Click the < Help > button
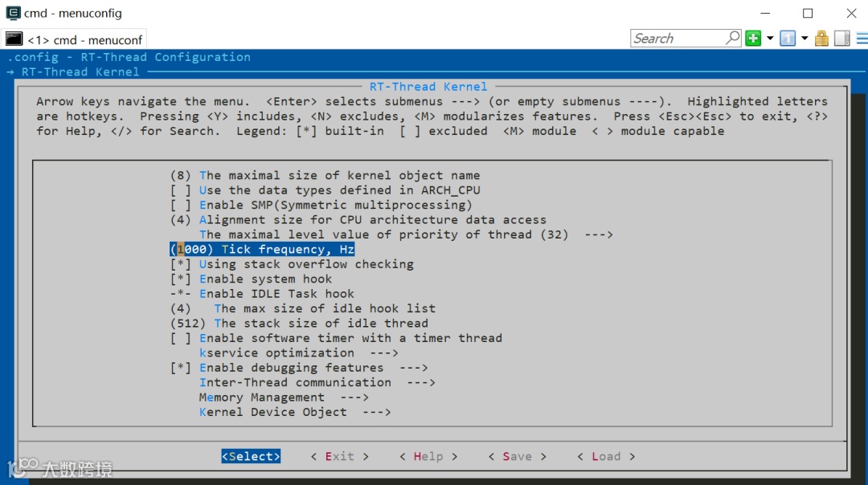 (x=428, y=456)
